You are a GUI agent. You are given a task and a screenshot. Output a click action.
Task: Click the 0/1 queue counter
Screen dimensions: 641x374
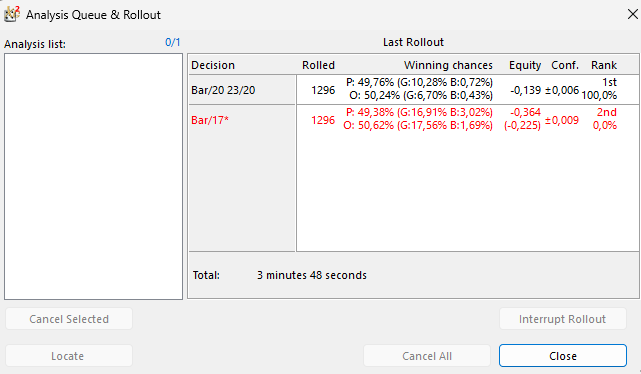click(173, 42)
